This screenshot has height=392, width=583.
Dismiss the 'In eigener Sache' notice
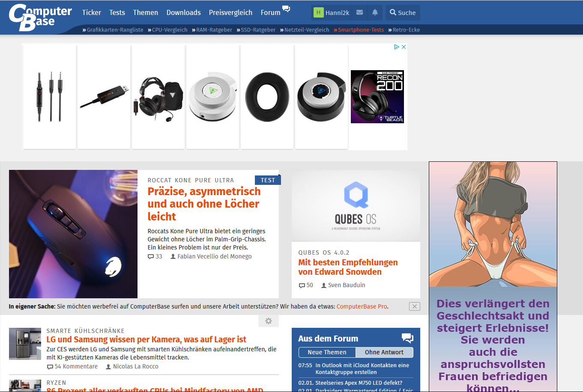pos(415,306)
